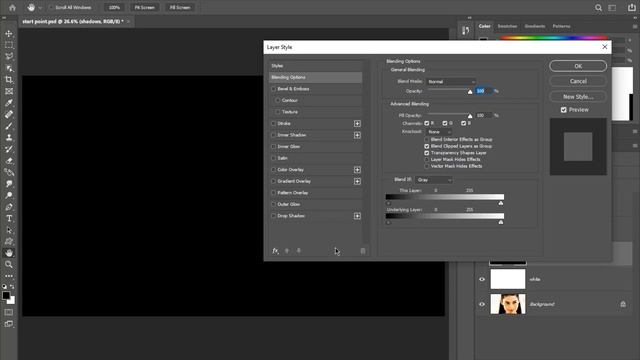
Task: Click the delete effect trash icon
Action: click(363, 251)
